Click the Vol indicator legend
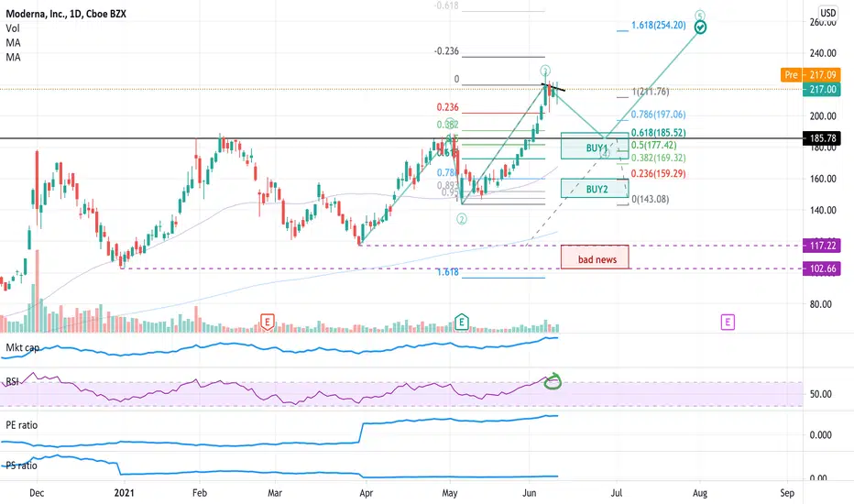Screen dimensions: 854x504 point(13,28)
